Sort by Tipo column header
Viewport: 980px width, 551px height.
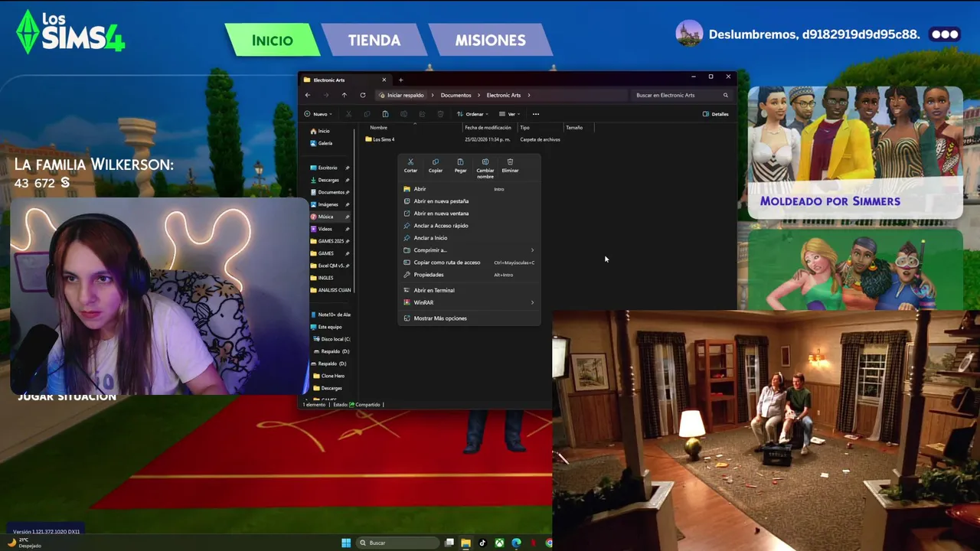point(524,128)
